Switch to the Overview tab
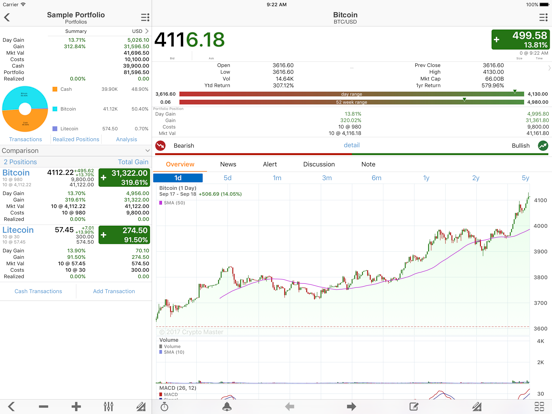 click(x=180, y=164)
